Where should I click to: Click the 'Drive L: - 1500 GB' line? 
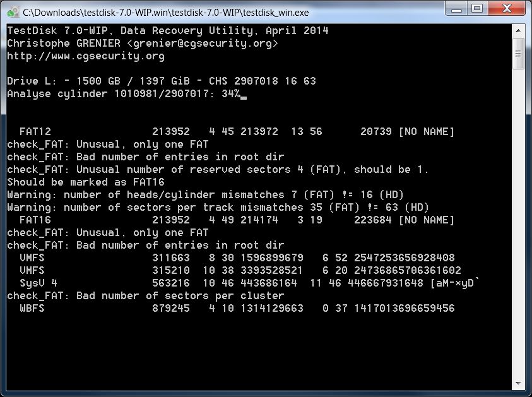[162, 81]
